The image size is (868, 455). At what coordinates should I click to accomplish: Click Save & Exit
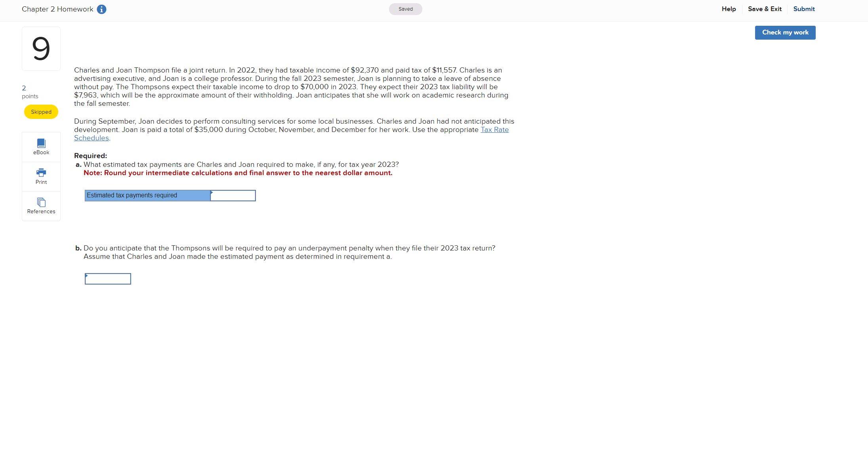[765, 9]
